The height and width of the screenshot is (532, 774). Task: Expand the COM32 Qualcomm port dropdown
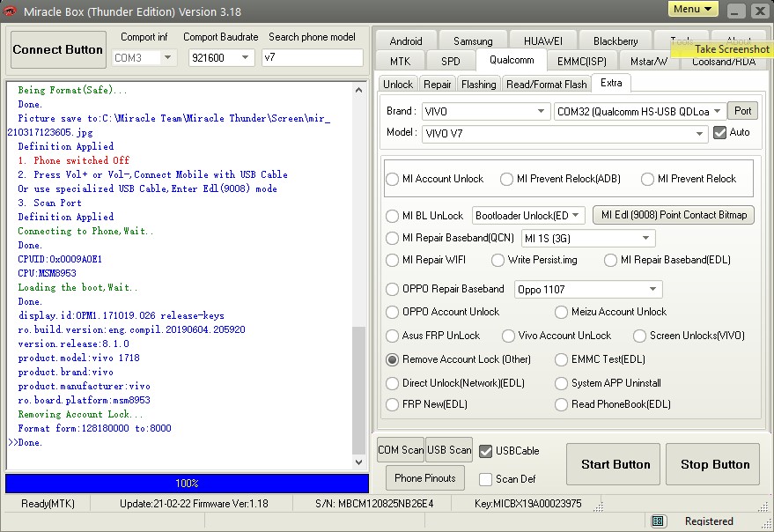click(x=718, y=111)
